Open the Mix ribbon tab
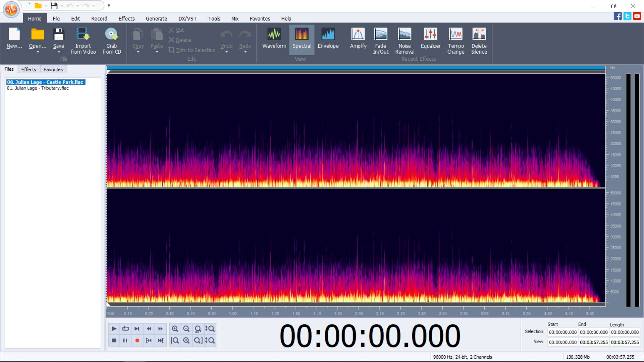This screenshot has height=362, width=644. tap(235, 19)
